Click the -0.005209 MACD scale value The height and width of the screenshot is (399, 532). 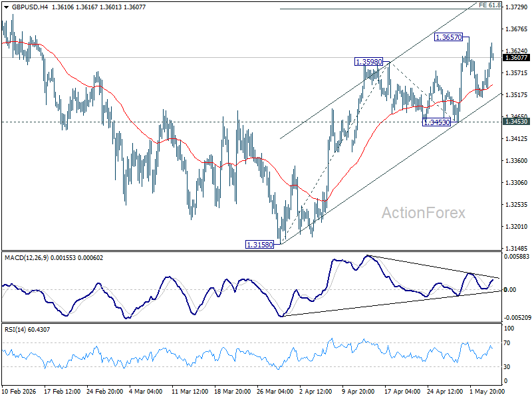coord(517,318)
